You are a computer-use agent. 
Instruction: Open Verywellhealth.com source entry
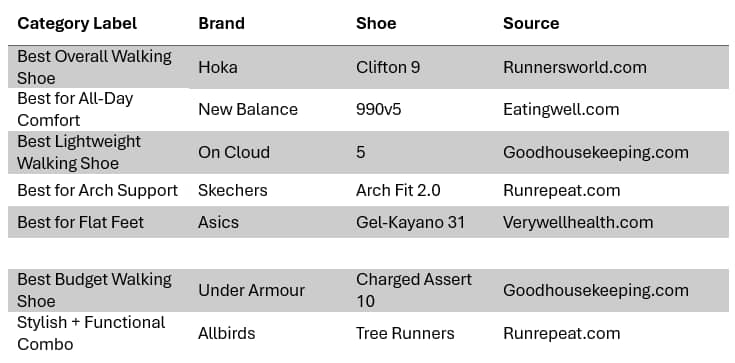point(578,222)
